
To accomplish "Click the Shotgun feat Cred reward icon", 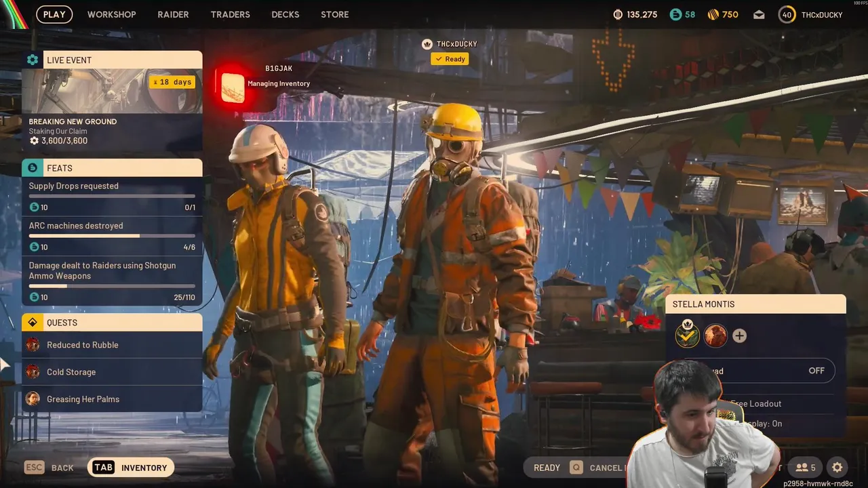I will point(35,297).
